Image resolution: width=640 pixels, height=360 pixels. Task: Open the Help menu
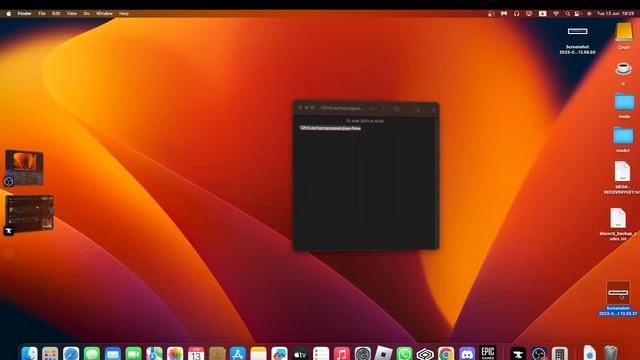point(124,13)
